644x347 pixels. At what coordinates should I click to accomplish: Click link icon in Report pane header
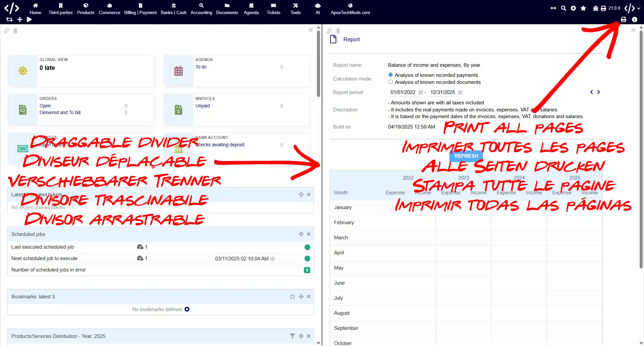(x=329, y=31)
